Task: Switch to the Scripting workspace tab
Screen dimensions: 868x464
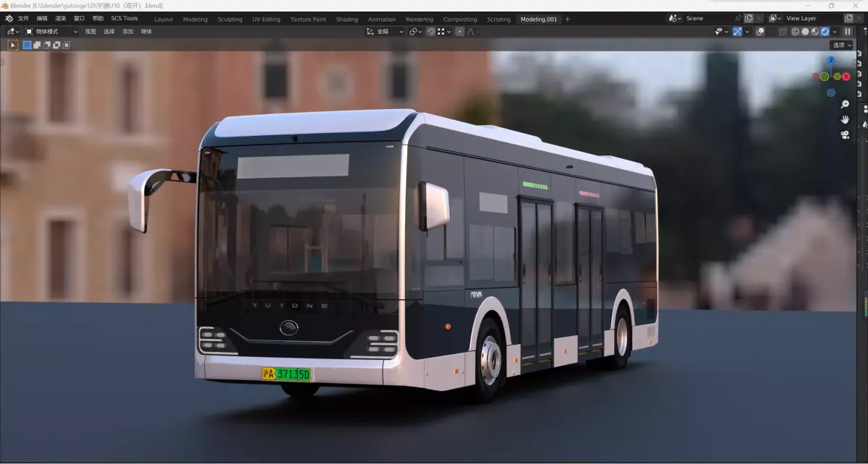Action: [498, 20]
